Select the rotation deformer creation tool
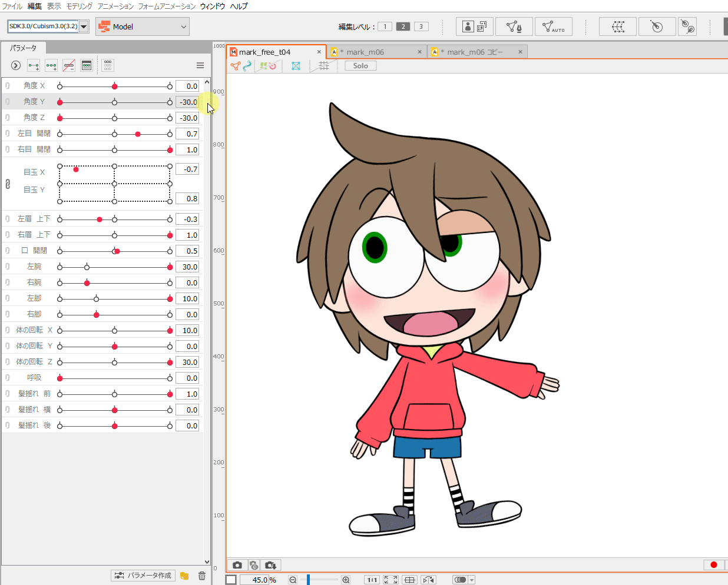 (657, 26)
